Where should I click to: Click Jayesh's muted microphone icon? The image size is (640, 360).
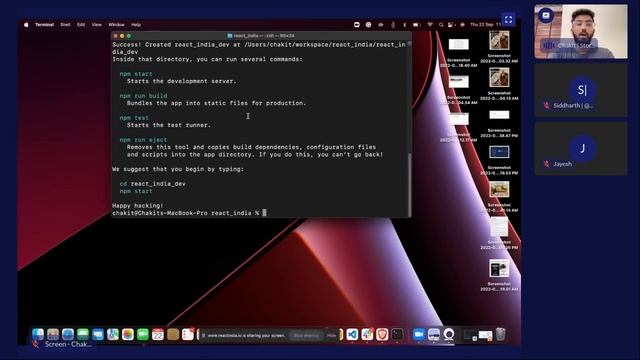pos(546,164)
